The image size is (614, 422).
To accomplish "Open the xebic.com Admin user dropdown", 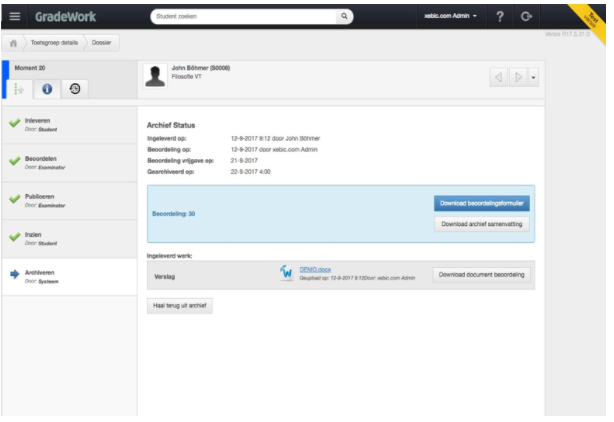I will 450,16.
